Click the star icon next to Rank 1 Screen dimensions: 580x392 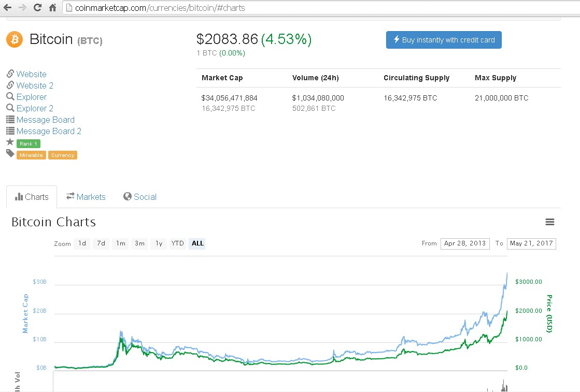tap(10, 142)
